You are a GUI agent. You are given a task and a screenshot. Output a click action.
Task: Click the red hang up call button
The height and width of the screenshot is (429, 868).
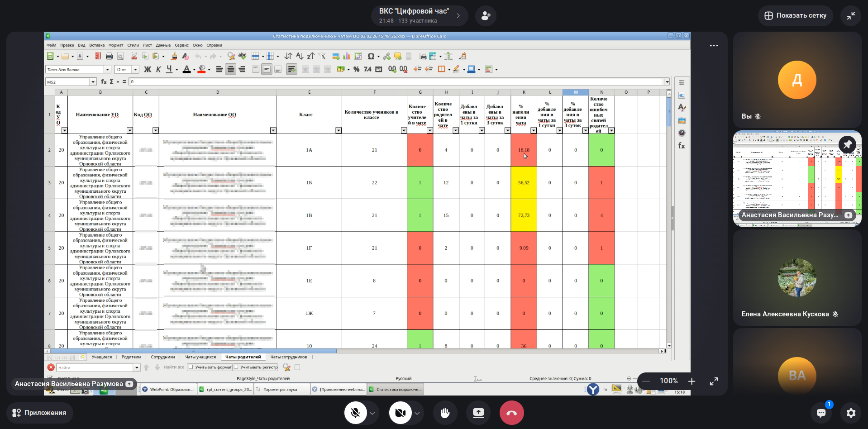tap(511, 413)
